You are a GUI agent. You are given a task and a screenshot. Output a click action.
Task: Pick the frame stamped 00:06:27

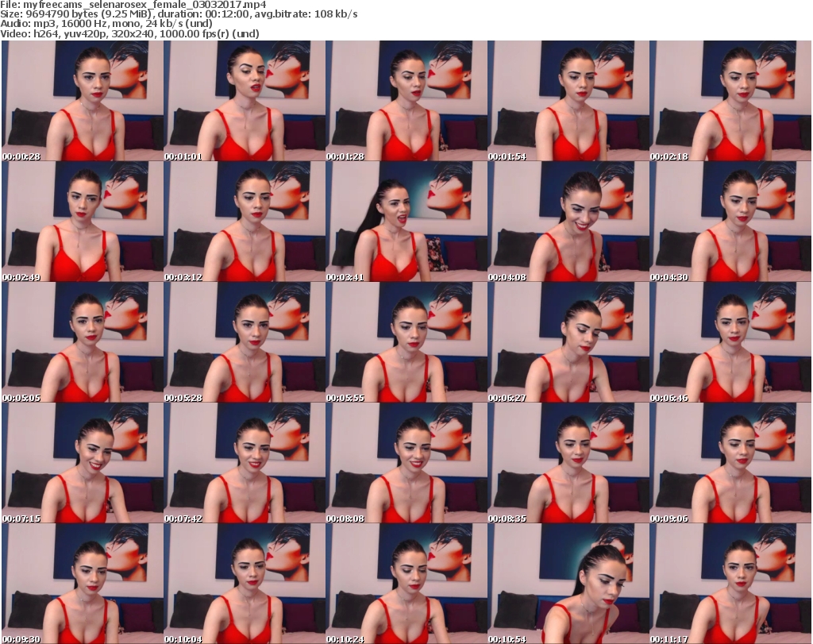point(568,343)
